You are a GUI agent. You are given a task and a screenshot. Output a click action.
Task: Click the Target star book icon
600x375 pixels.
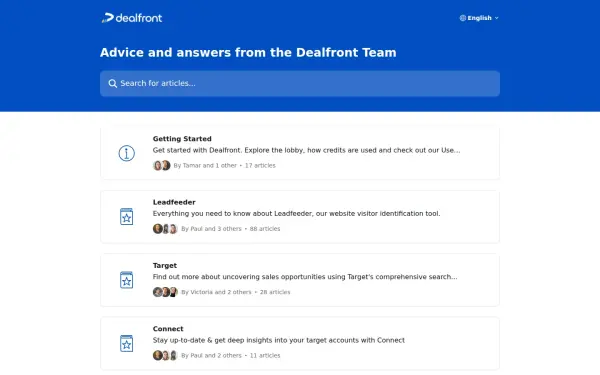click(127, 280)
